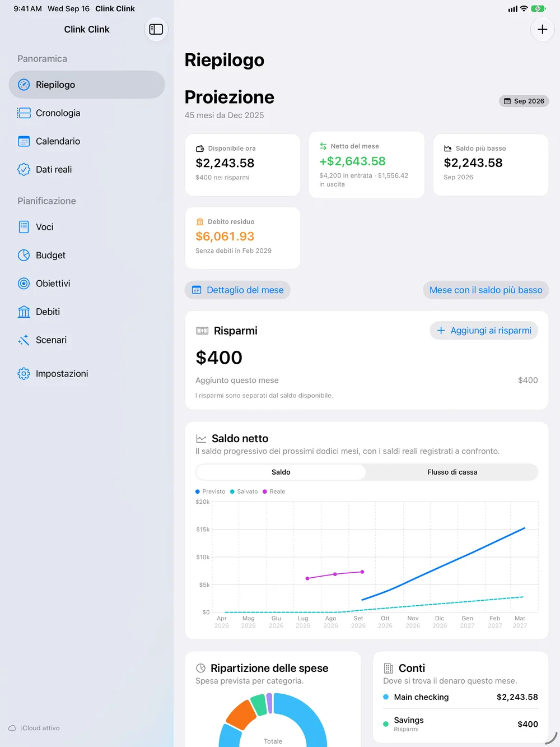
Task: Click the Ripartizione delle spese pie icon
Action: (x=200, y=668)
